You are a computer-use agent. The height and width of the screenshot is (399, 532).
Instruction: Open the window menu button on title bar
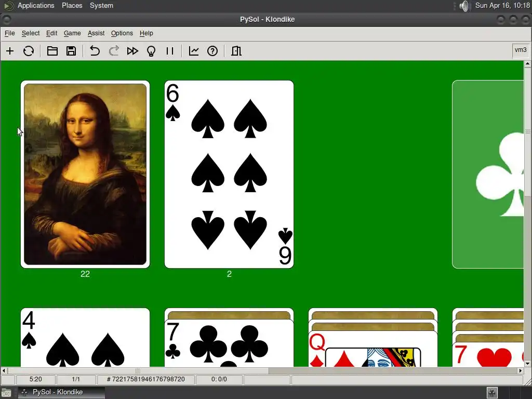(6, 19)
